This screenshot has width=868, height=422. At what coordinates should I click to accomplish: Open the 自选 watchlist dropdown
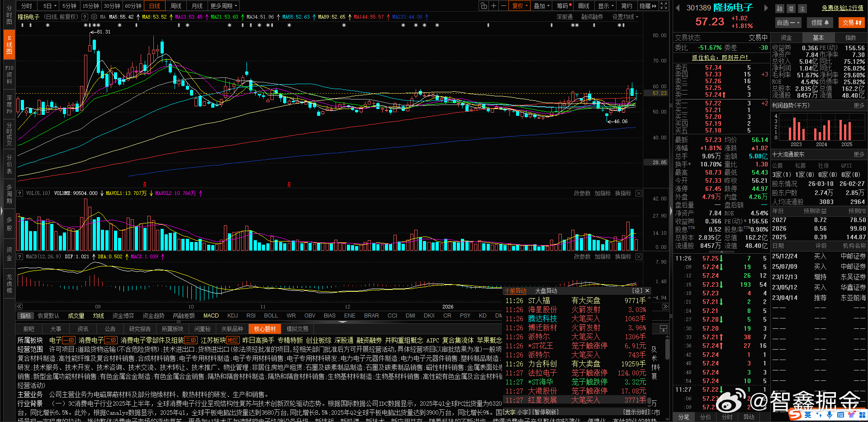click(788, 22)
